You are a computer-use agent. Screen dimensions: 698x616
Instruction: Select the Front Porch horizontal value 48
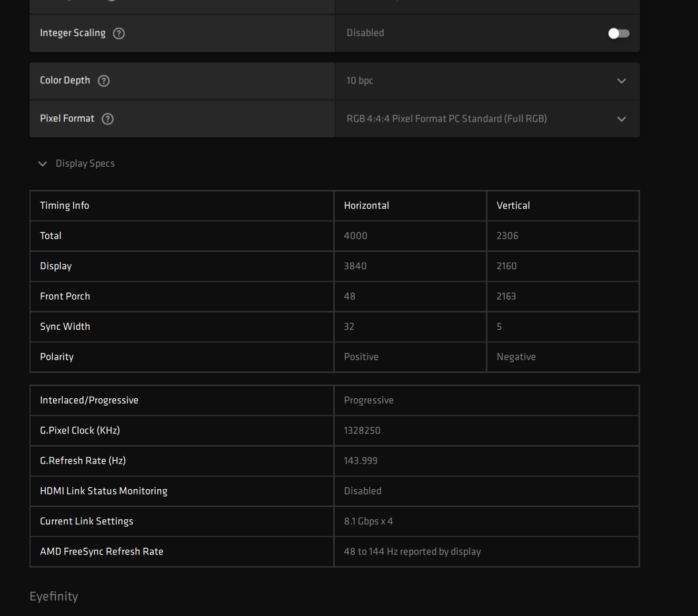click(350, 296)
